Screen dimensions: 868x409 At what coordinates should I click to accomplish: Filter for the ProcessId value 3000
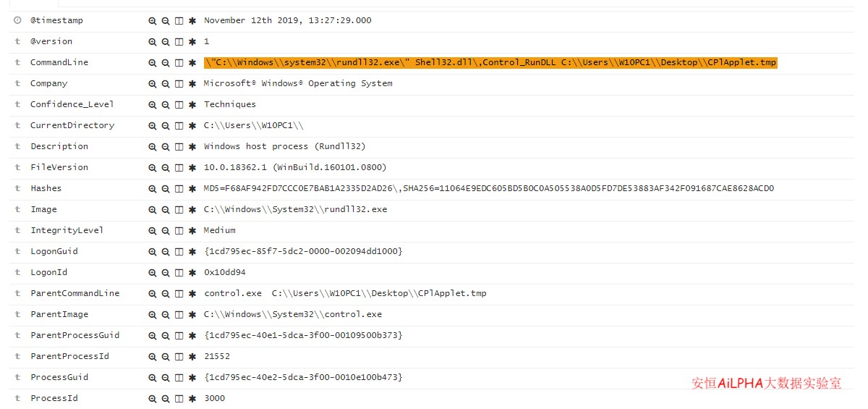point(152,399)
